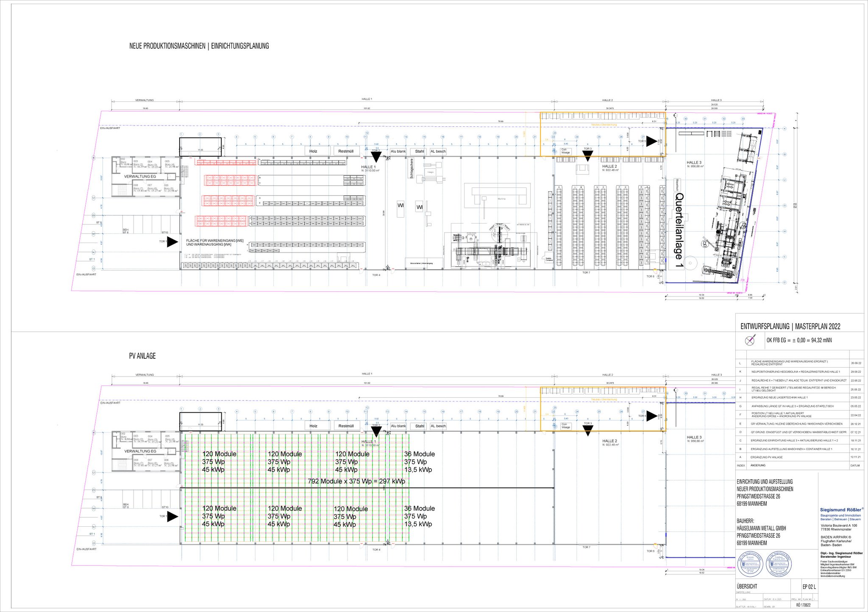Click the left round Beratender Ingenieur stamp
This screenshot has width=868, height=612.
(x=750, y=564)
